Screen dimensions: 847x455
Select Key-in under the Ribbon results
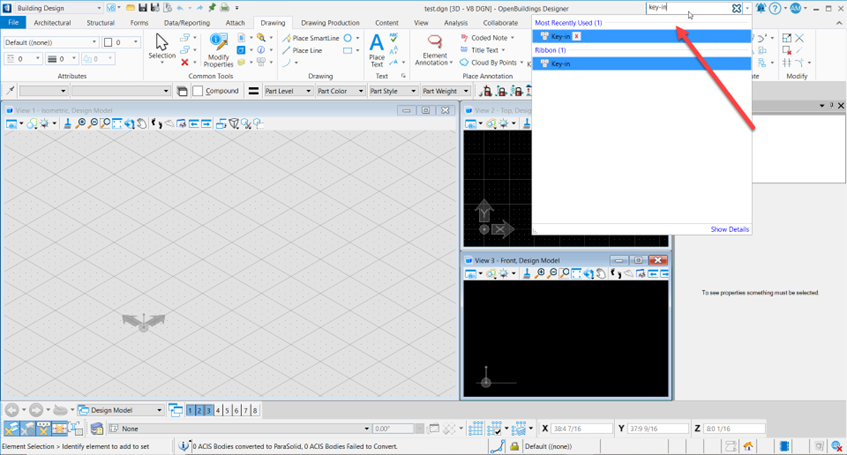click(641, 64)
